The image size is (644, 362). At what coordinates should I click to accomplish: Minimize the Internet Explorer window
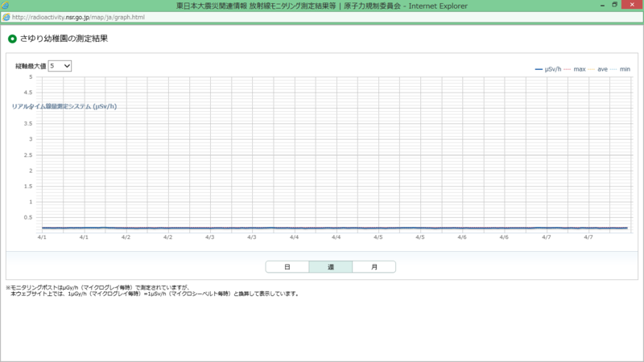tap(602, 6)
